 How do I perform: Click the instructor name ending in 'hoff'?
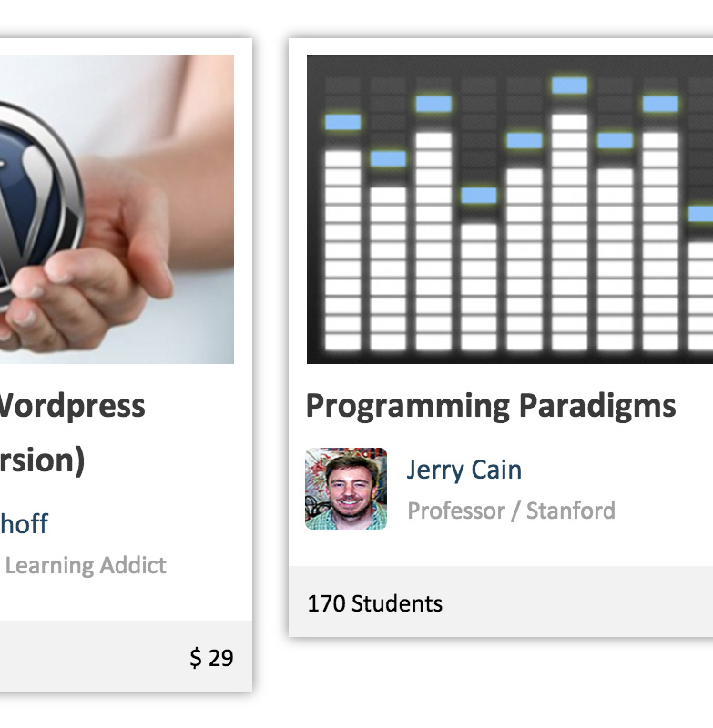[24, 524]
